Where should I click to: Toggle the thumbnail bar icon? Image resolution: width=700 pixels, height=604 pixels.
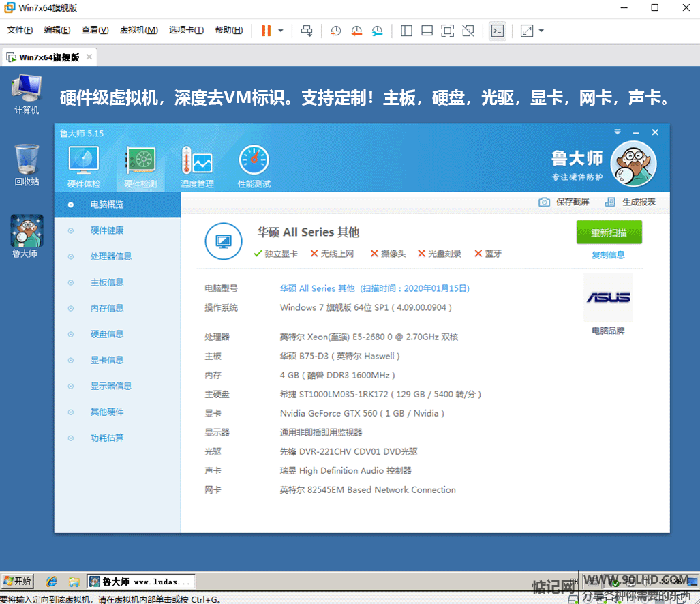tap(427, 31)
